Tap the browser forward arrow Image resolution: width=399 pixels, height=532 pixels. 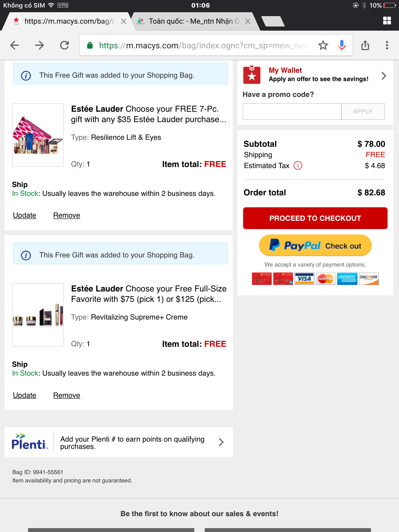tap(39, 45)
